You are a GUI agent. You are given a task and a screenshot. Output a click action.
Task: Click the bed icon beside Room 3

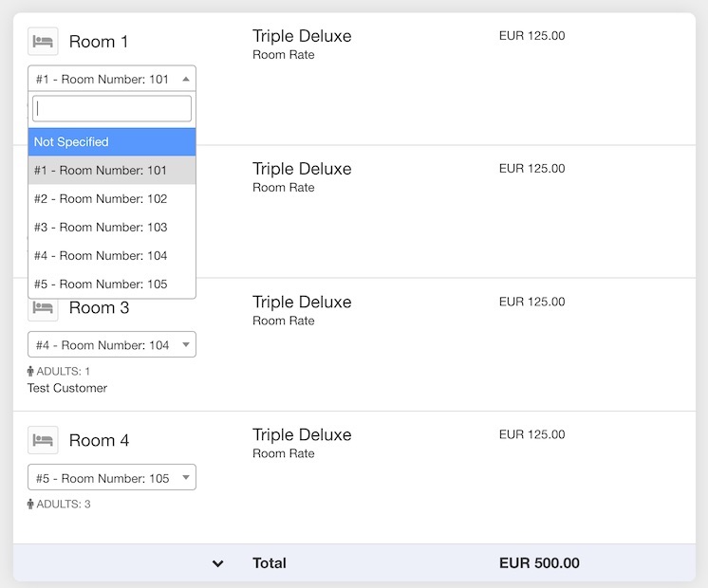(43, 308)
